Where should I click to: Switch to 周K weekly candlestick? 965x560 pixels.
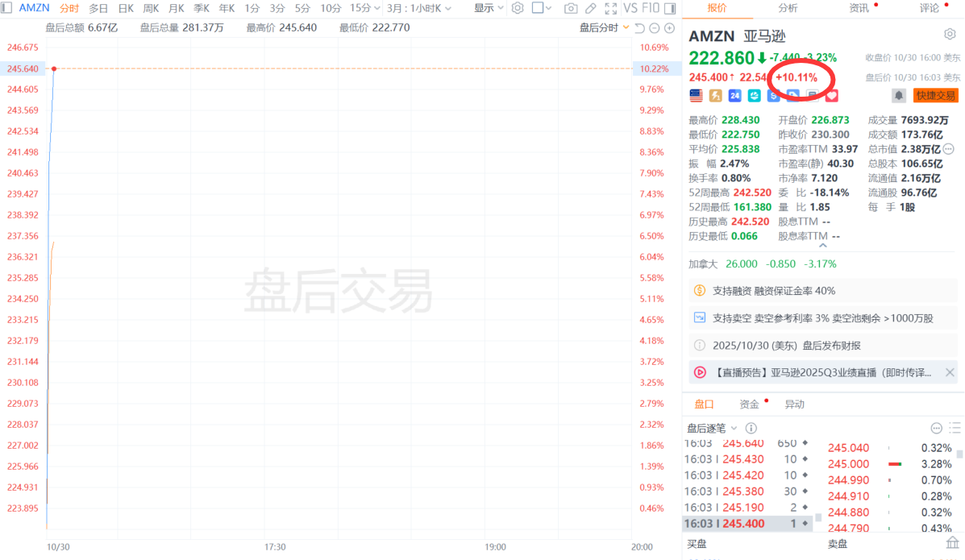(x=151, y=8)
